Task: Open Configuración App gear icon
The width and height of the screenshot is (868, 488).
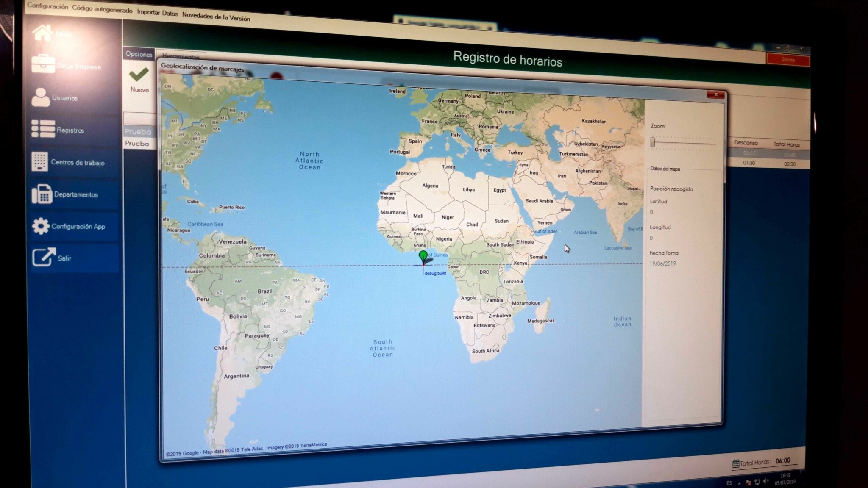Action: coord(40,226)
